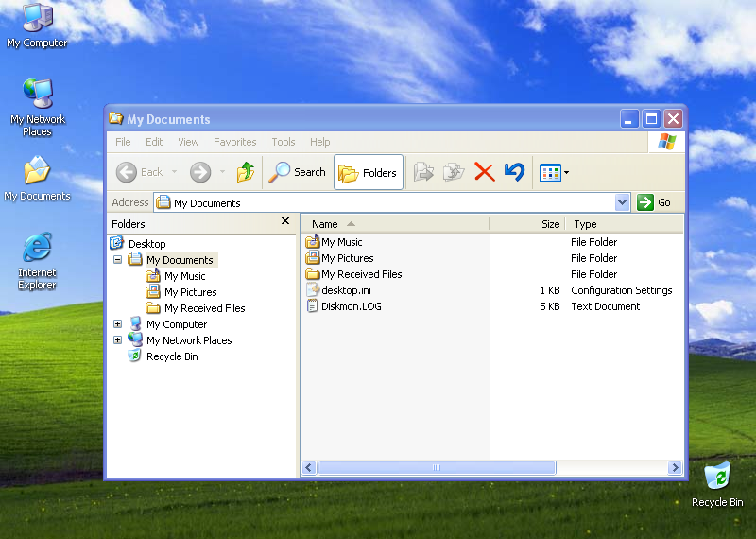Open the Forward history dropdown arrow

(x=222, y=172)
